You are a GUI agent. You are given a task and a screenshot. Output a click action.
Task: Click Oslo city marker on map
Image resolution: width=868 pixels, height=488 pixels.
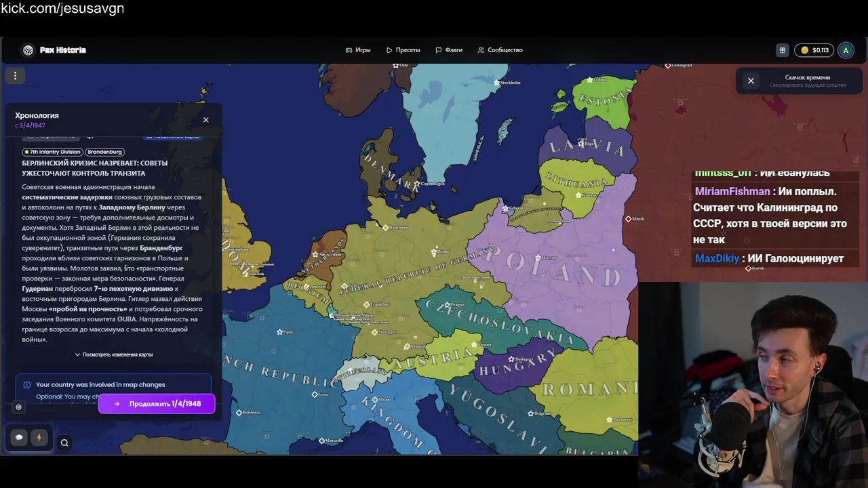coord(396,66)
